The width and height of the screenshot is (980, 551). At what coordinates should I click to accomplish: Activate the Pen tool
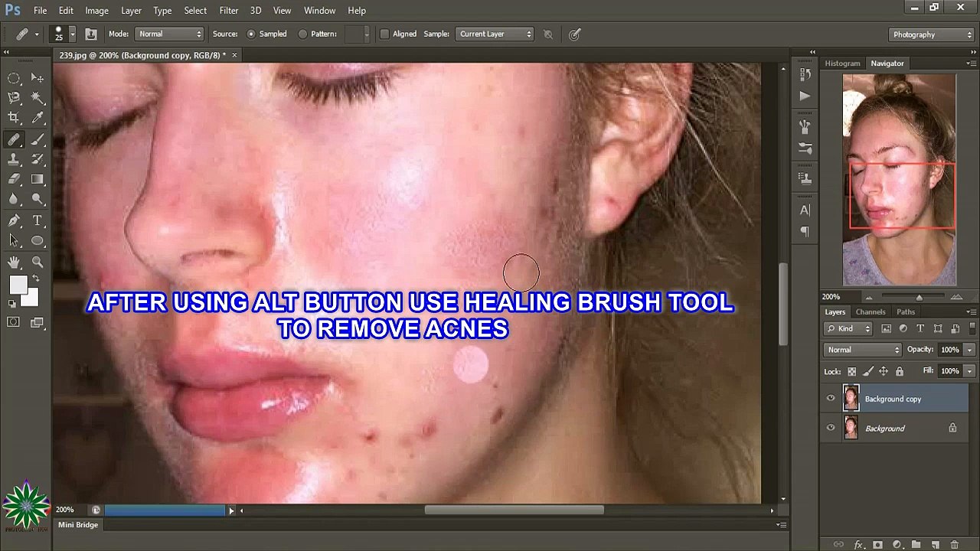pos(14,220)
